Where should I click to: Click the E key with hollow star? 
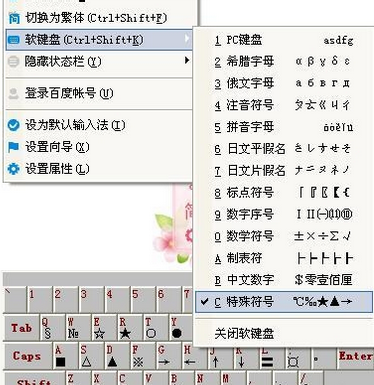[x=104, y=328]
